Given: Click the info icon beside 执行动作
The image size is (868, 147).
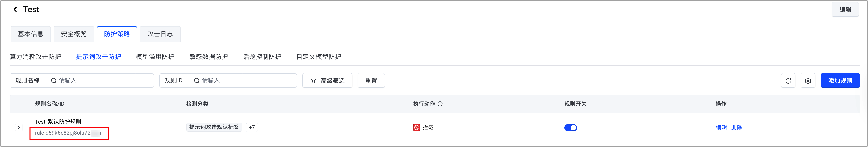Looking at the screenshot, I should click(440, 104).
